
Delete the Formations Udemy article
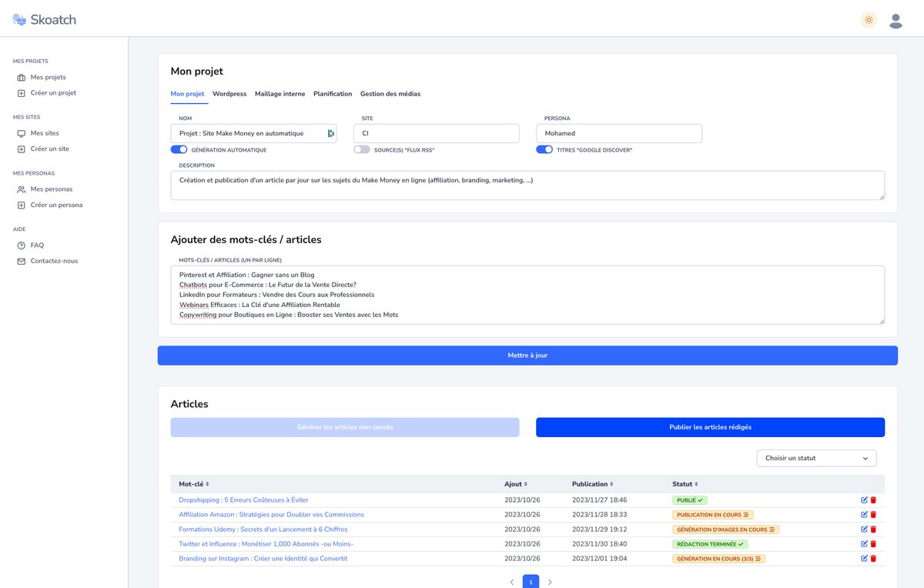pyautogui.click(x=873, y=530)
